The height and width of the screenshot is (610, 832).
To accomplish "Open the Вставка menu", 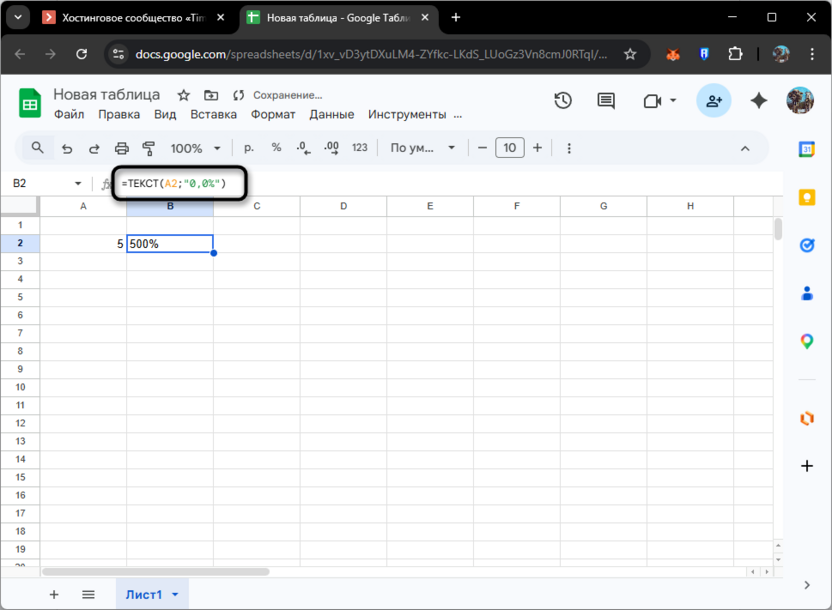I will (213, 115).
